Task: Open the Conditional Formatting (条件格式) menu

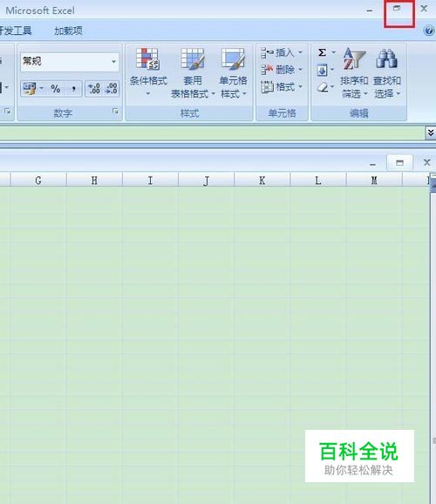Action: pyautogui.click(x=148, y=72)
